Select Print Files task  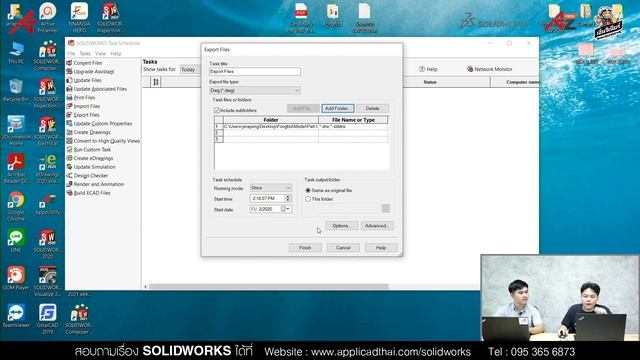84,98
